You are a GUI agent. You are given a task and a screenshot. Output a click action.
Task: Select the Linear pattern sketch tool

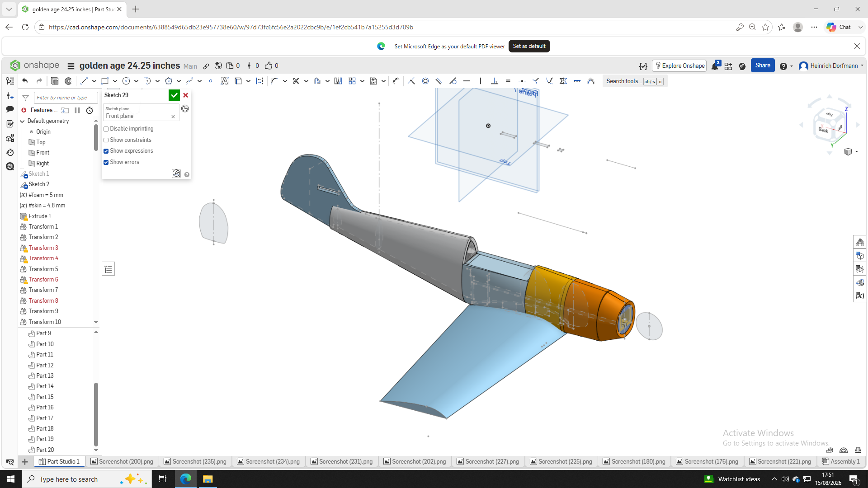click(352, 81)
